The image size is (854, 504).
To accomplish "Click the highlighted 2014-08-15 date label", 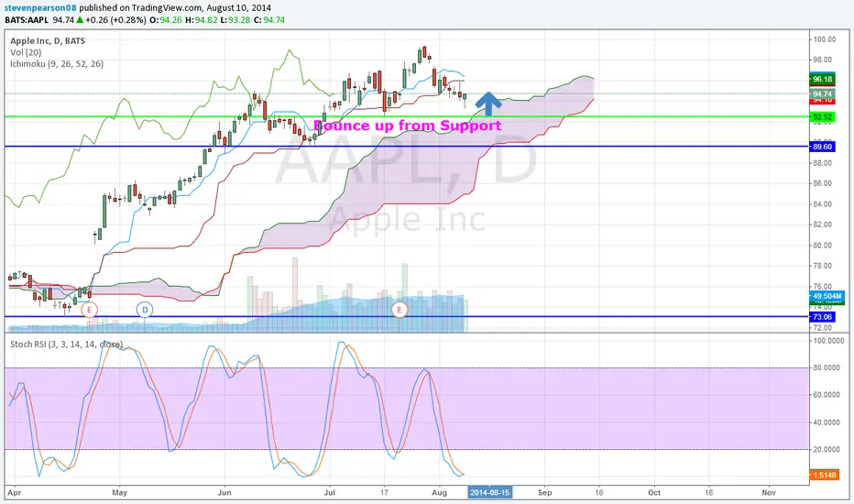I will [489, 493].
